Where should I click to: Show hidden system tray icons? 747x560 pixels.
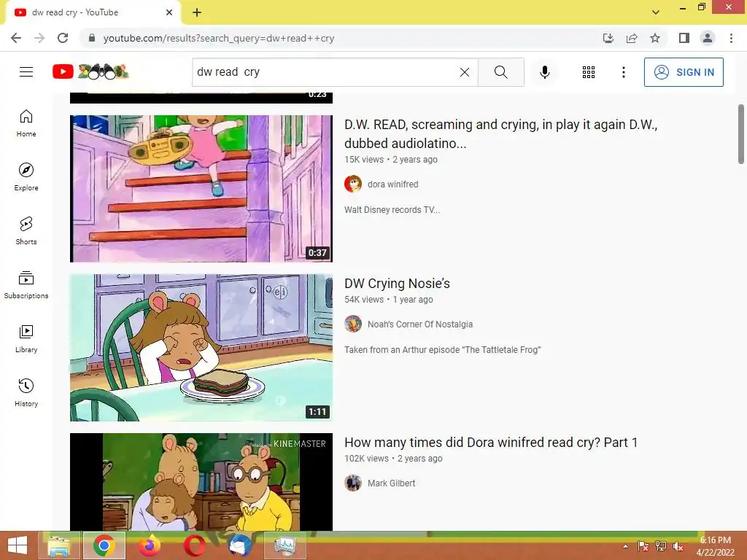[x=625, y=546]
